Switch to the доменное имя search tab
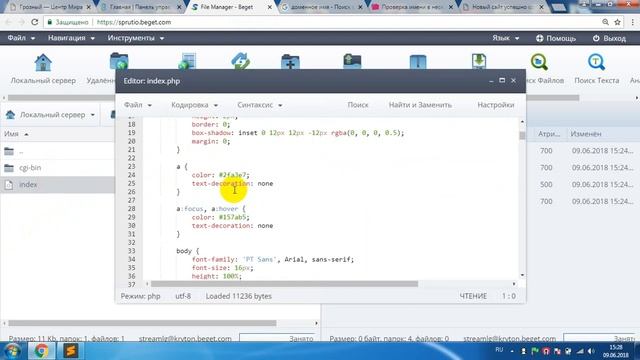This screenshot has width=640, height=360. (x=321, y=7)
